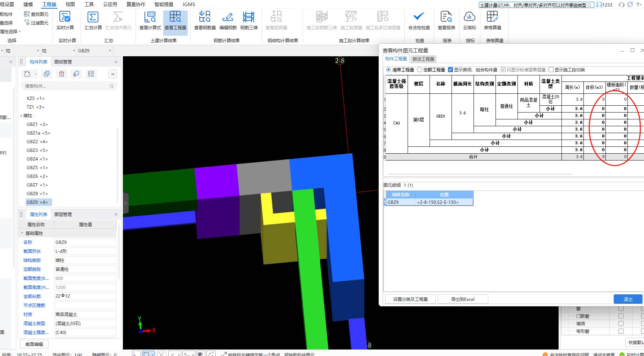This screenshot has width=644, height=356.
Task: Click user account 1233 icon
Action: (x=605, y=5)
